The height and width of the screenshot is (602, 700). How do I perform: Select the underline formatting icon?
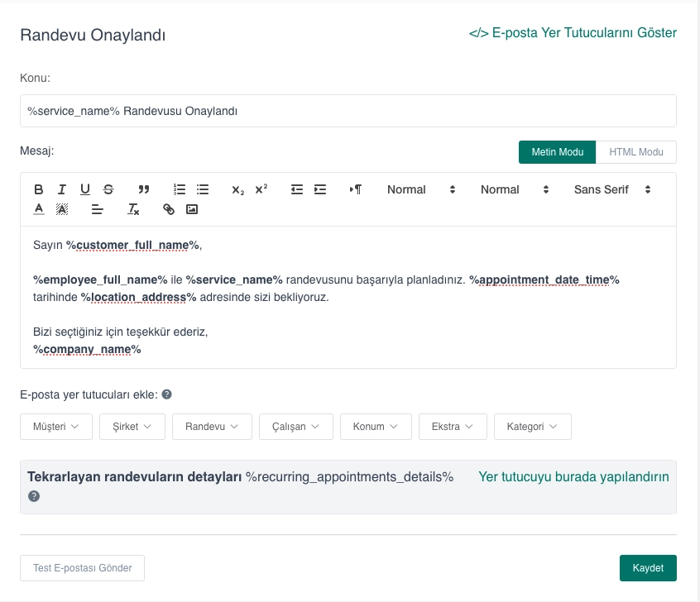pyautogui.click(x=84, y=189)
